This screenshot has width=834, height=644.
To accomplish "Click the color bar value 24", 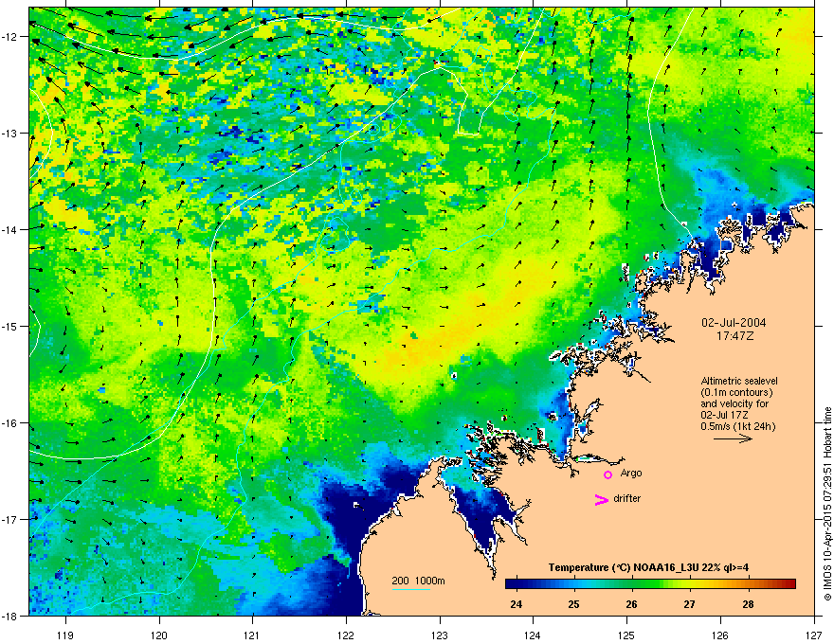I will tap(516, 604).
